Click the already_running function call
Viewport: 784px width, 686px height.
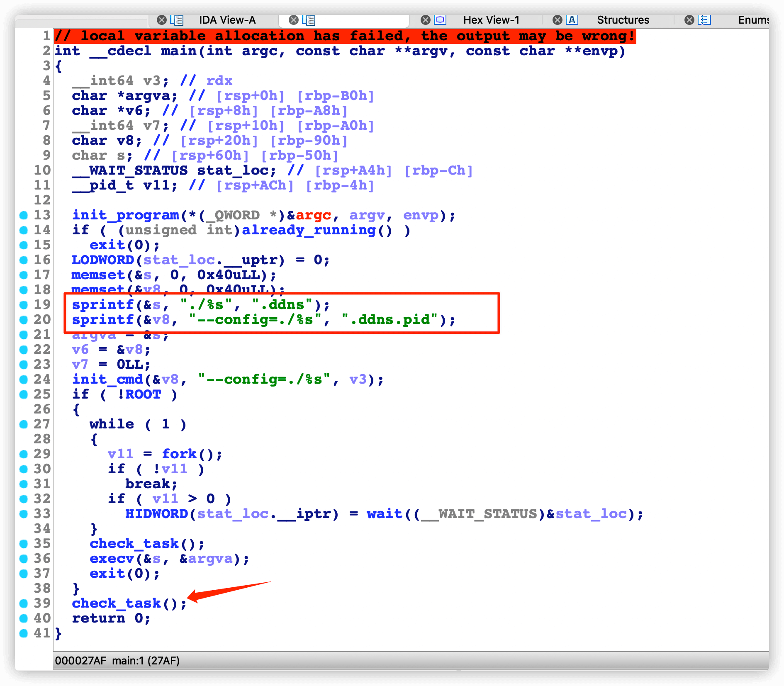pyautogui.click(x=309, y=230)
